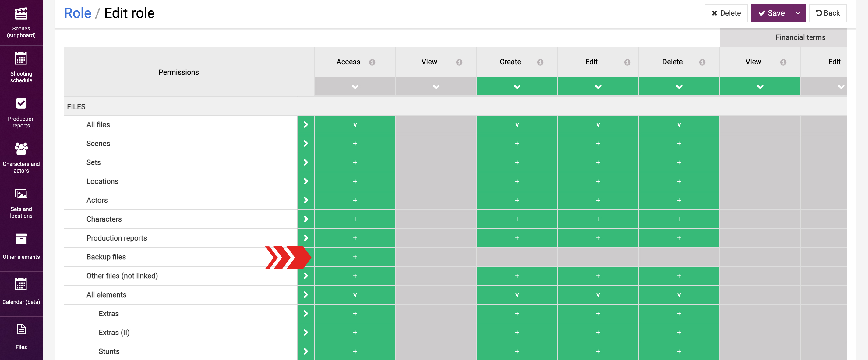This screenshot has width=868, height=360.
Task: Toggle Edit permission for Locations row
Action: [x=598, y=181]
